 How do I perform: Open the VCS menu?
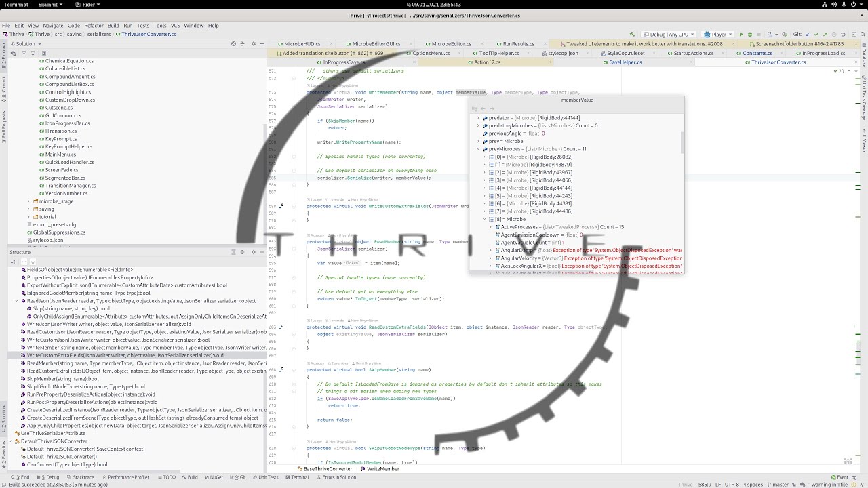[x=175, y=26]
